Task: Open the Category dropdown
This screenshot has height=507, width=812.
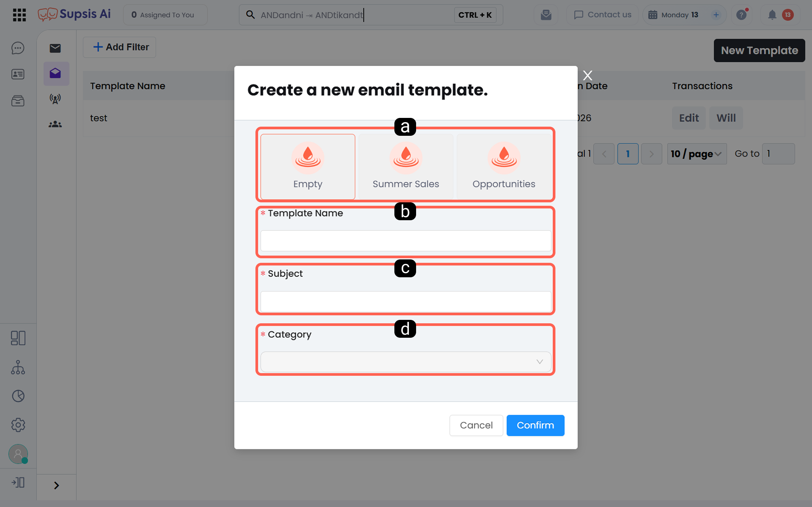Action: point(406,362)
